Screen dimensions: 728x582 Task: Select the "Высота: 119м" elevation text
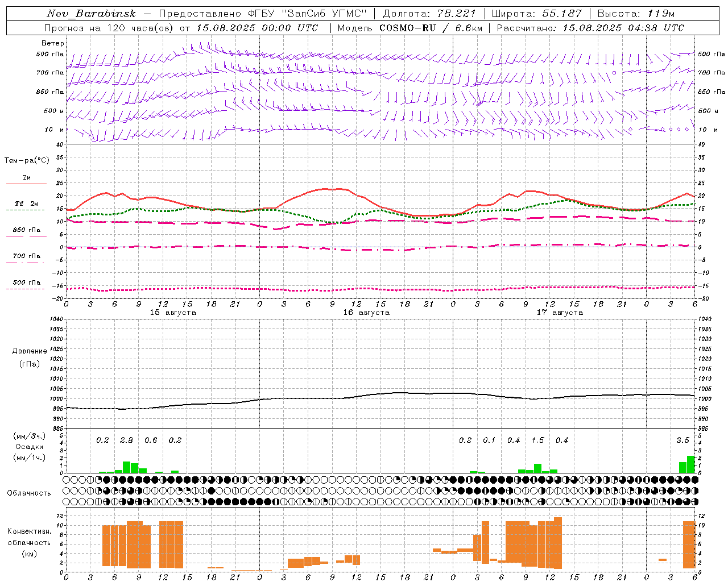(x=636, y=14)
